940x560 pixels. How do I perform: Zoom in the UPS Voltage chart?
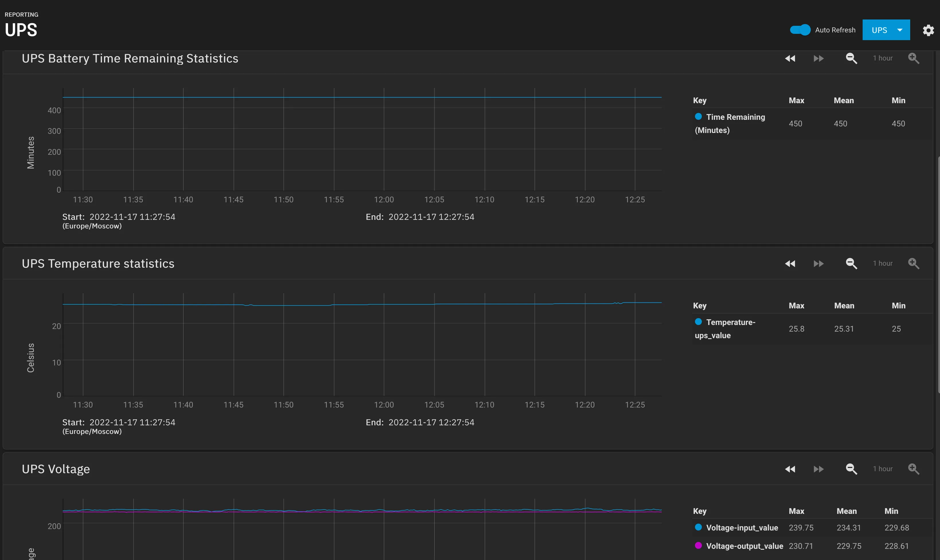click(x=914, y=469)
